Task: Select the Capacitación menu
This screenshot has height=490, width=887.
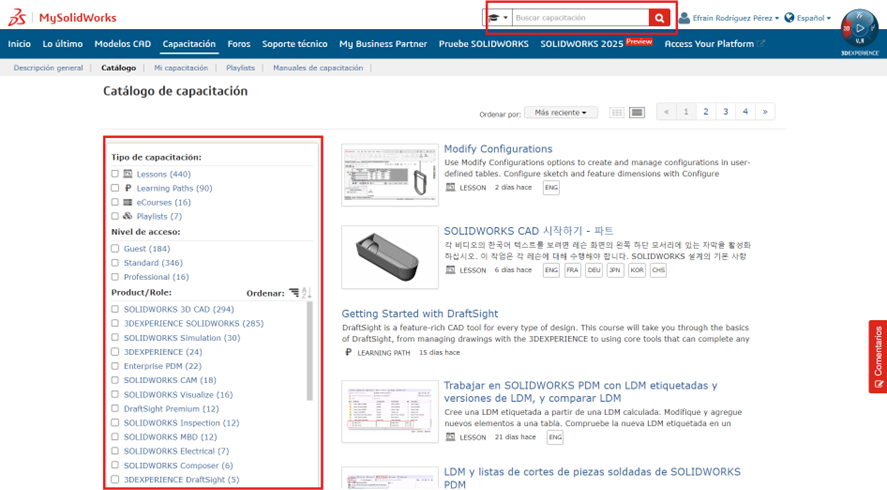Action: [x=189, y=44]
